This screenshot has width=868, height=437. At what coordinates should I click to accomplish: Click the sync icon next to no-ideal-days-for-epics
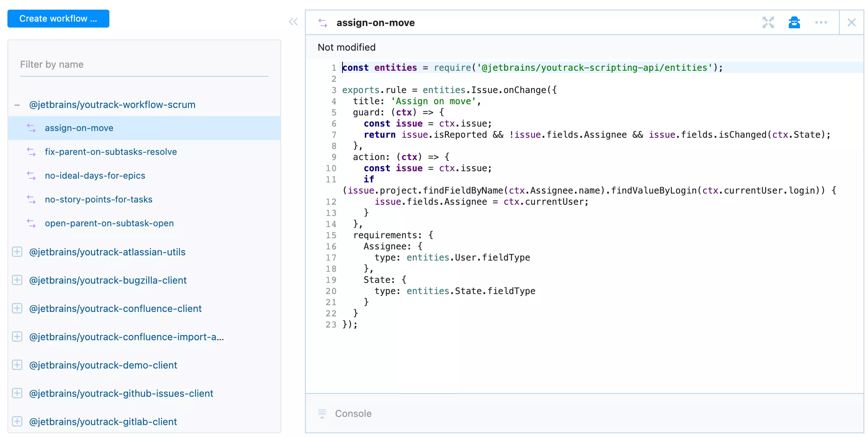pyautogui.click(x=32, y=175)
